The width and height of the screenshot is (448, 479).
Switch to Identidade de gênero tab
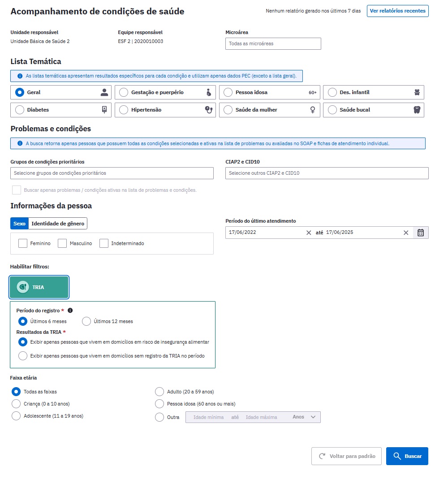pyautogui.click(x=58, y=224)
